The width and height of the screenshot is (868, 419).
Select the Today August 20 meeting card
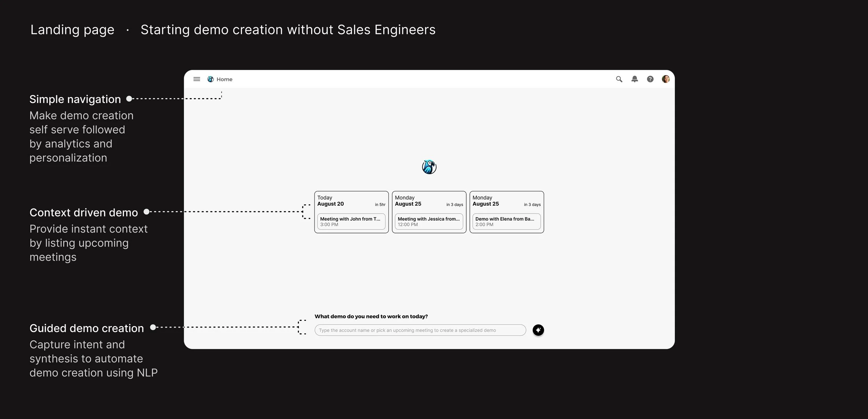tap(351, 212)
